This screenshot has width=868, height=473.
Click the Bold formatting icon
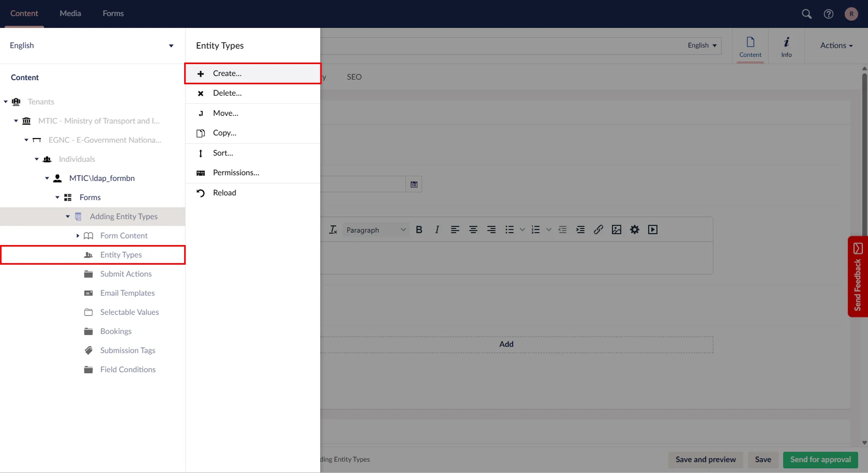point(419,230)
